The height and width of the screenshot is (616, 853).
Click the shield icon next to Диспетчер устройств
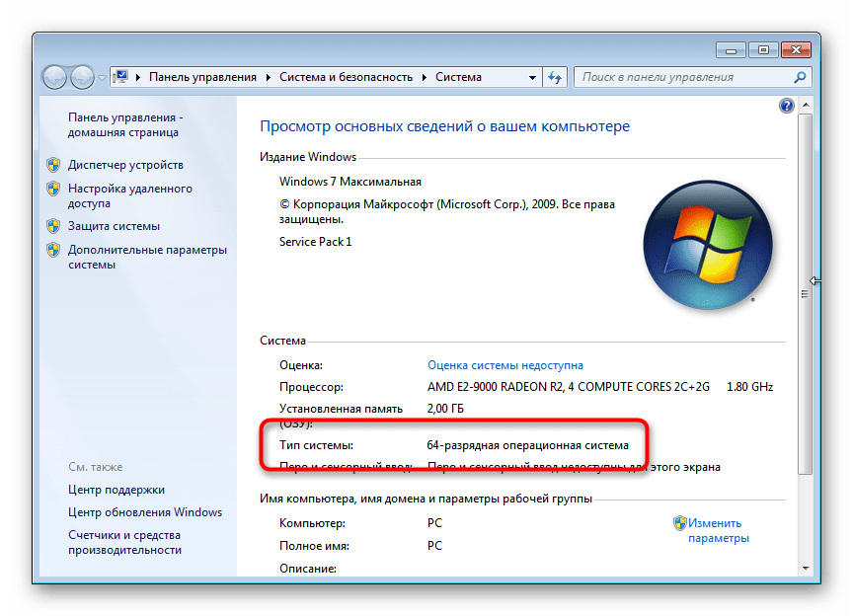click(x=54, y=165)
